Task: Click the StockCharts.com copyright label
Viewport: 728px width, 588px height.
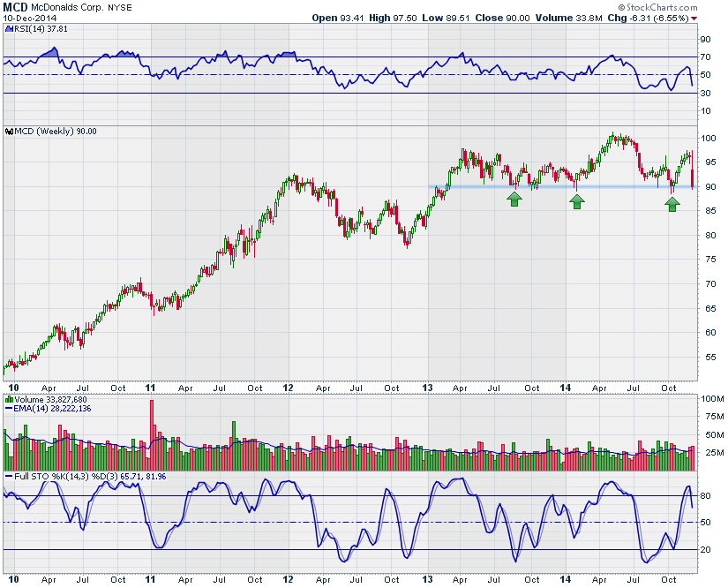Action: coord(657,7)
